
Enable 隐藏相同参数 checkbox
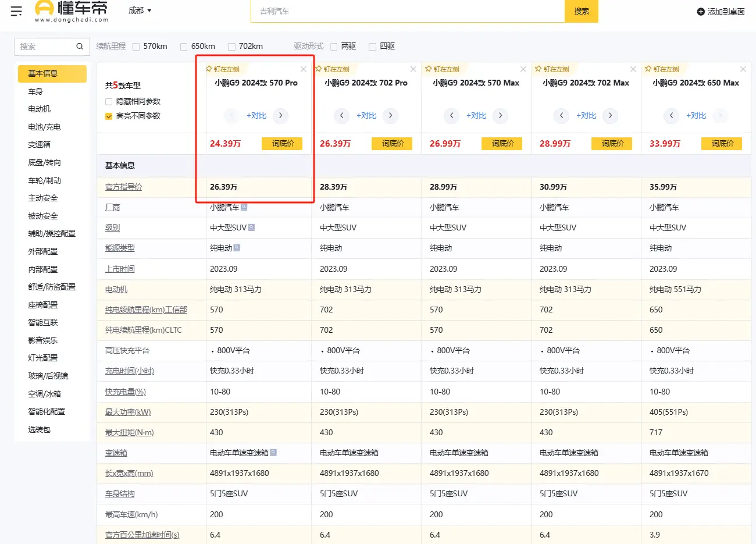pyautogui.click(x=109, y=101)
